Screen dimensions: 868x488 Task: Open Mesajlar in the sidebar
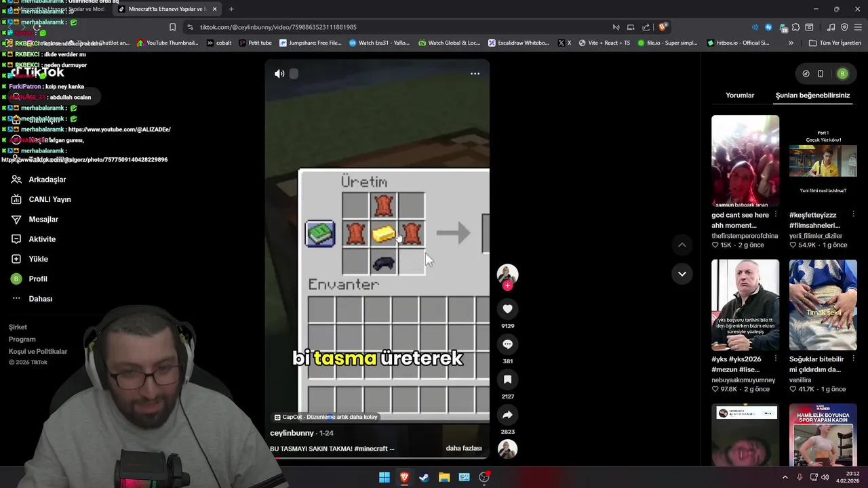[x=35, y=219]
